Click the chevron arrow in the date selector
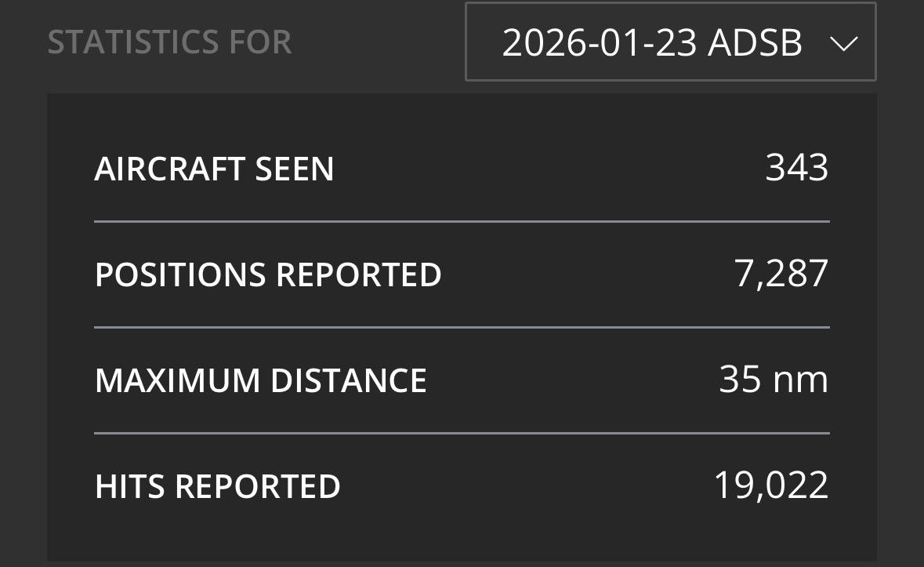924x567 pixels. (x=843, y=44)
